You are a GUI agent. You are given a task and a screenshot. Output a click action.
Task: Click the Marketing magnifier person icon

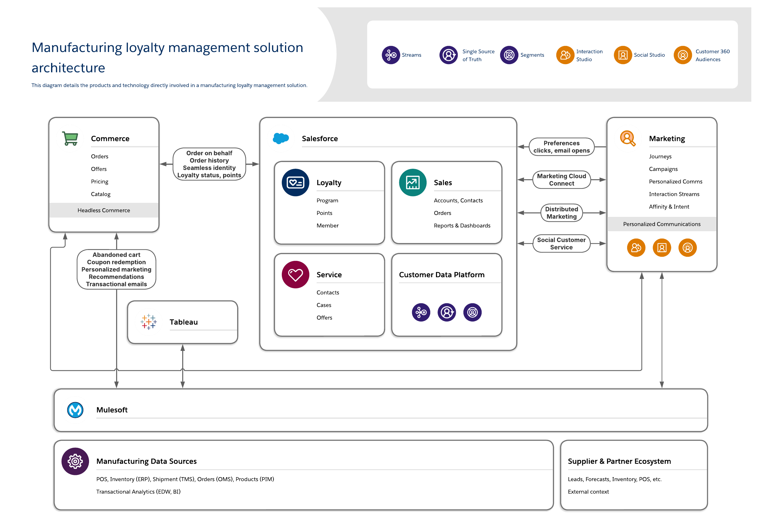pyautogui.click(x=627, y=138)
